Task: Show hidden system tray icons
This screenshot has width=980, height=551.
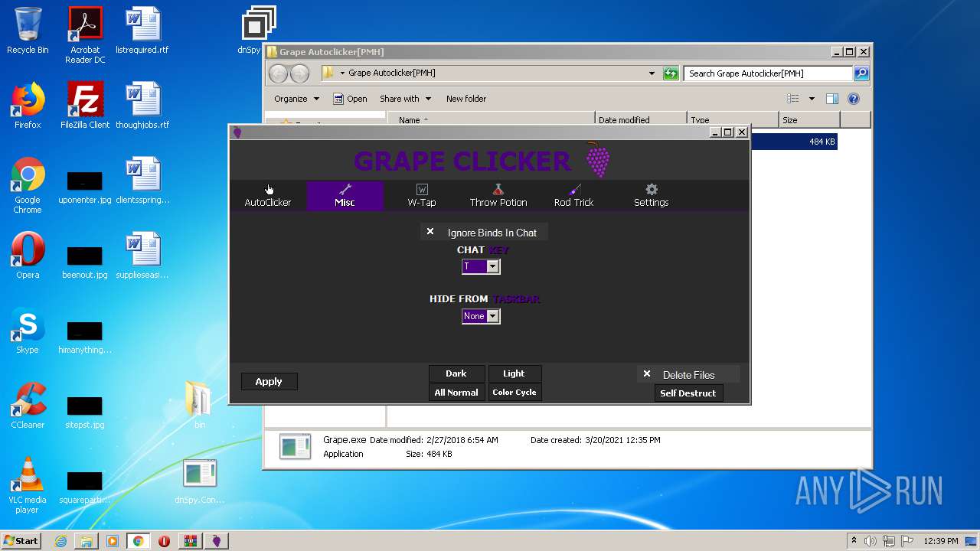Action: click(x=854, y=541)
